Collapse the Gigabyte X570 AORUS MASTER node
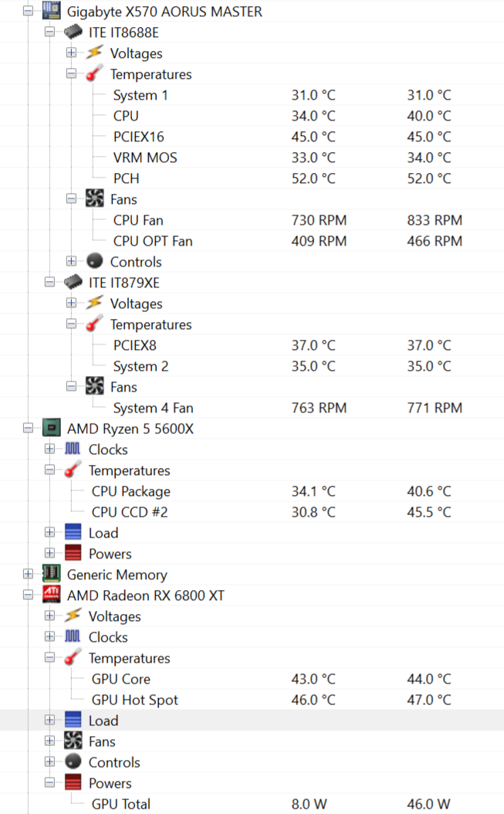The width and height of the screenshot is (504, 814). pos(28,11)
